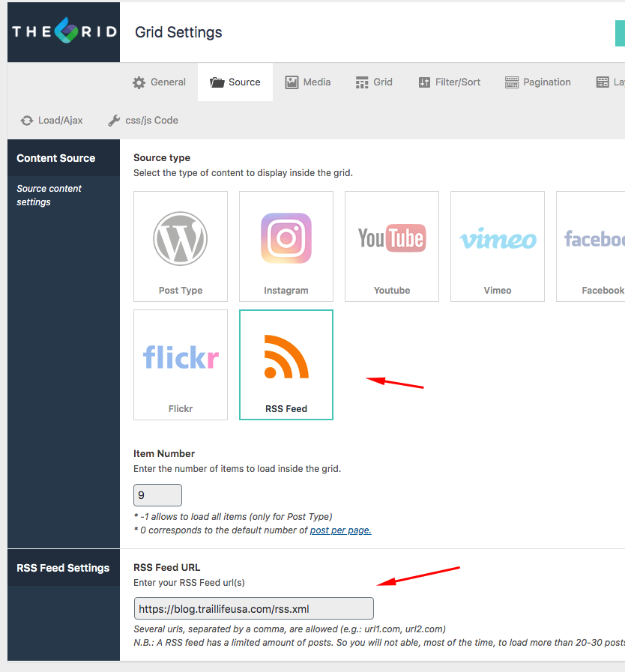Choose Instagram as source type

tap(286, 246)
